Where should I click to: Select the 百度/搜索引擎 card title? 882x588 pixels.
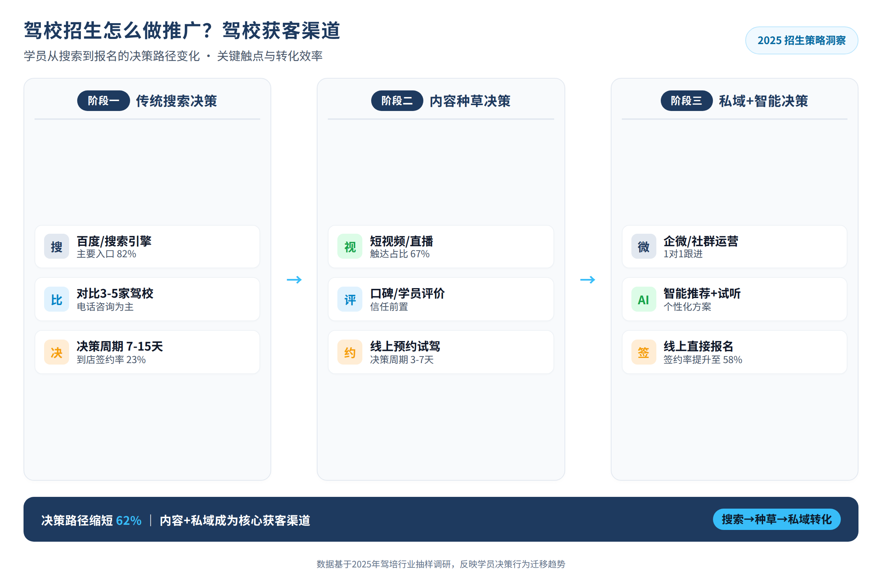click(x=114, y=241)
